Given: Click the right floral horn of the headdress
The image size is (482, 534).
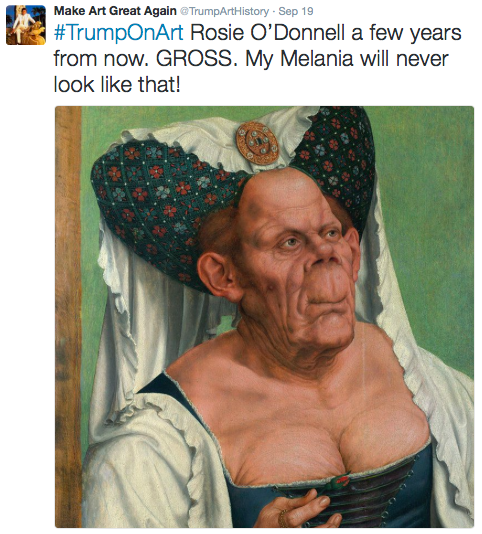Looking at the screenshot, I should (336, 163).
